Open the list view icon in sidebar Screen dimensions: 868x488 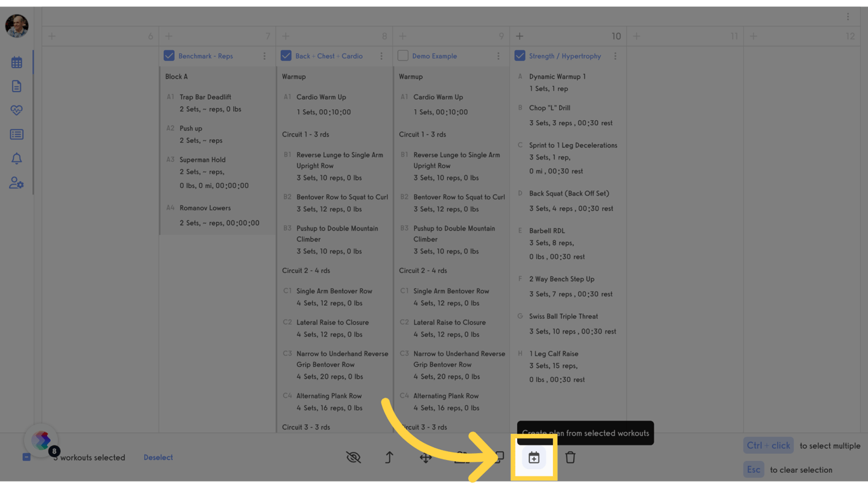pyautogui.click(x=17, y=135)
